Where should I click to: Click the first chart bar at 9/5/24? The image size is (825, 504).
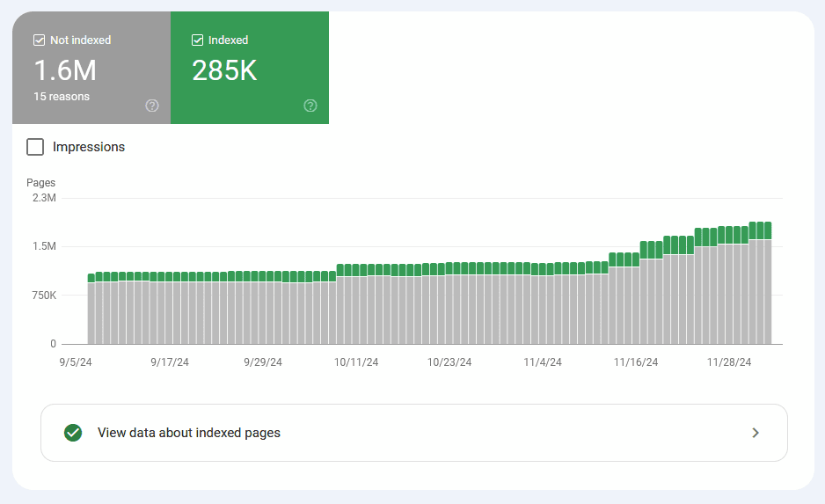(91, 312)
